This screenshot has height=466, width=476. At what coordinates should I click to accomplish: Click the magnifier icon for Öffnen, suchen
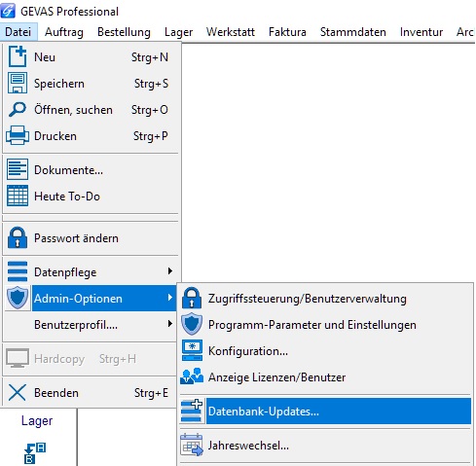click(x=18, y=109)
